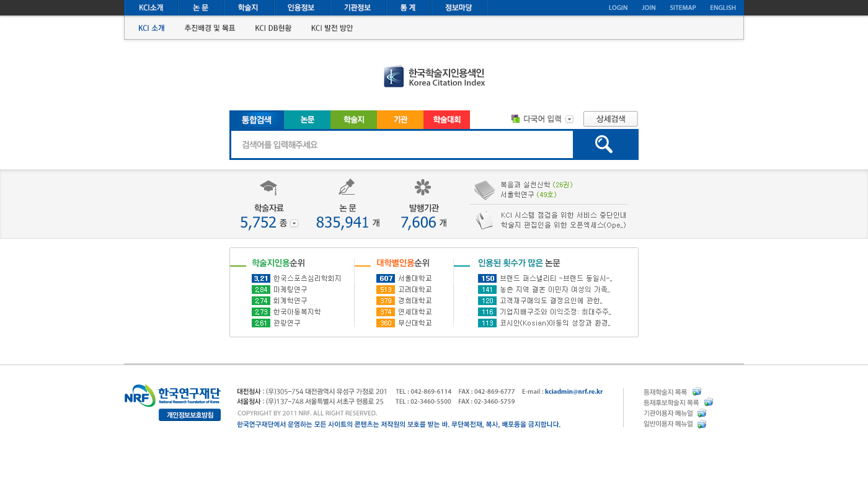Image resolution: width=868 pixels, height=496 pixels.
Task: Click the 논문 count 835,941
Action: pyautogui.click(x=342, y=223)
